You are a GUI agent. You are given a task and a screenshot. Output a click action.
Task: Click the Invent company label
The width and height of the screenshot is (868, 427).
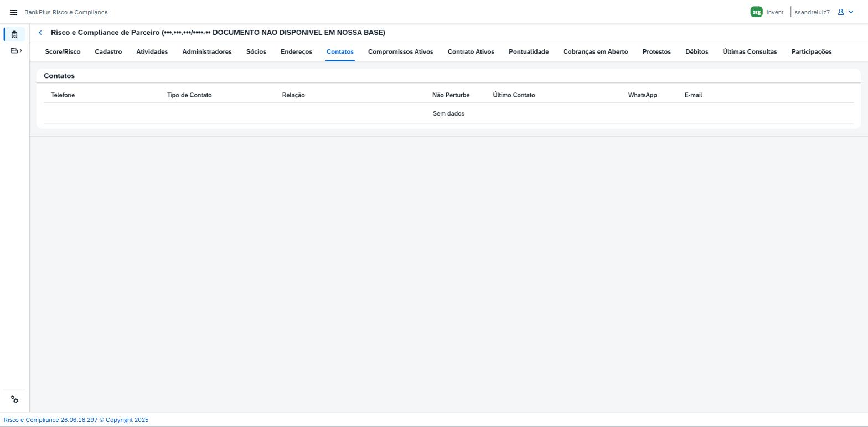[x=775, y=12]
